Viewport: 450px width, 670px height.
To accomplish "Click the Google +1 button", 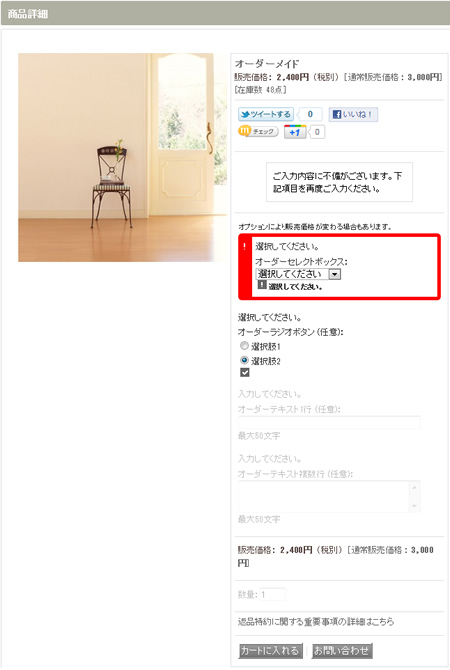I will (x=295, y=132).
